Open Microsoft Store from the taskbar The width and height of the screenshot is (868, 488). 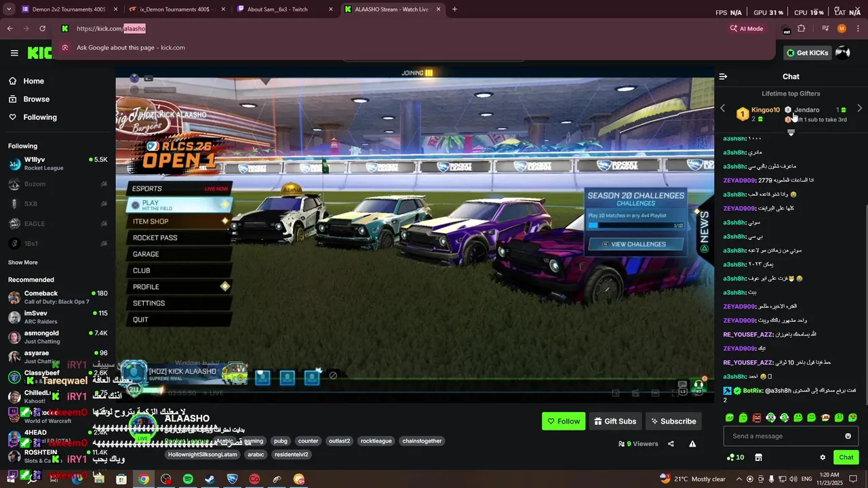point(121,479)
